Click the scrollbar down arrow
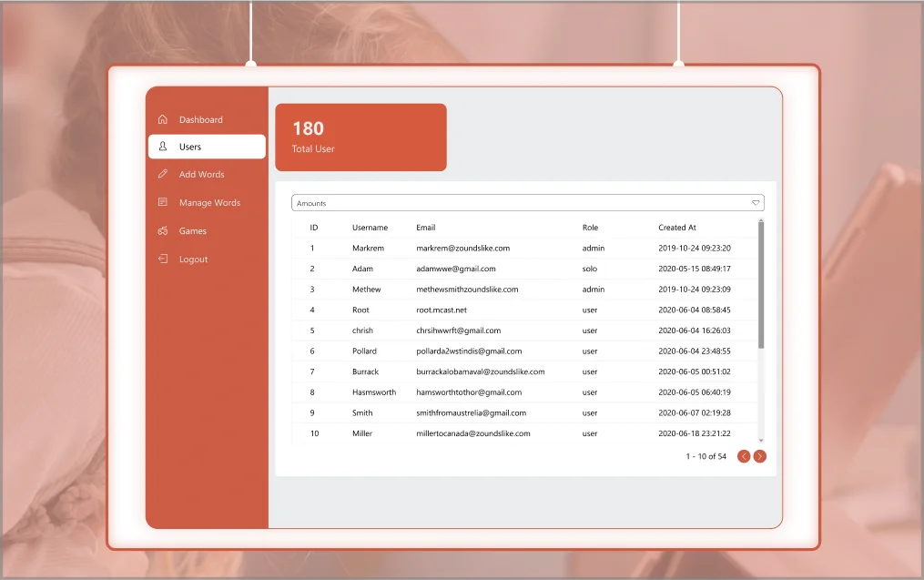The width and height of the screenshot is (924, 580). pyautogui.click(x=761, y=441)
